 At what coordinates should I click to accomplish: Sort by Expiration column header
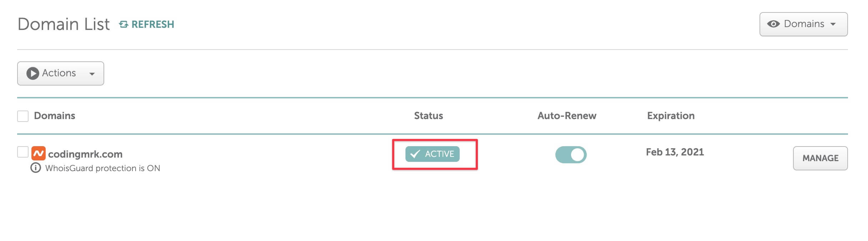pos(671,116)
